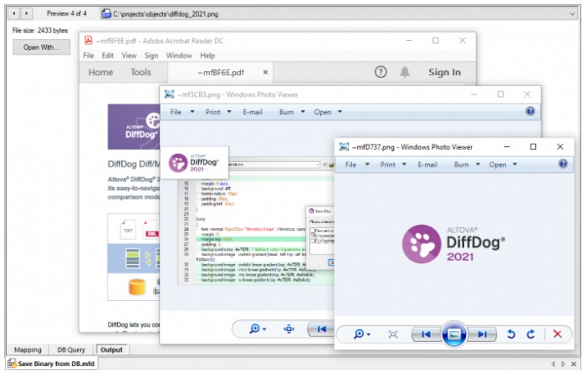
Task: Open Sign menu in Adobe Acrobat Reader
Action: (x=151, y=55)
